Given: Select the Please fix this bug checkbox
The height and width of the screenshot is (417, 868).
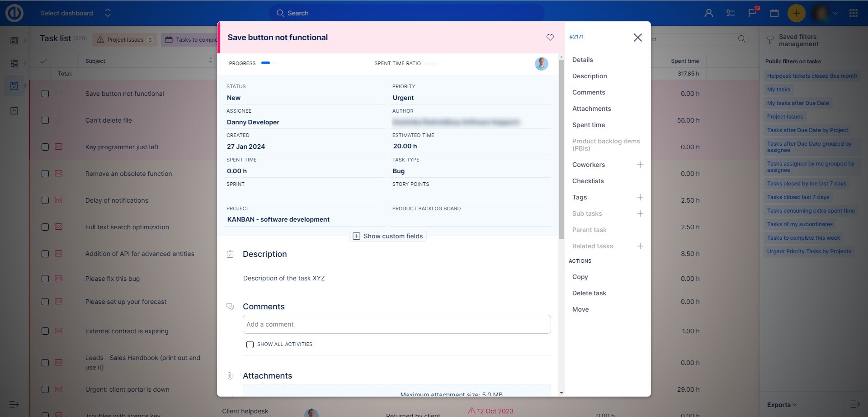Looking at the screenshot, I should click(x=45, y=279).
